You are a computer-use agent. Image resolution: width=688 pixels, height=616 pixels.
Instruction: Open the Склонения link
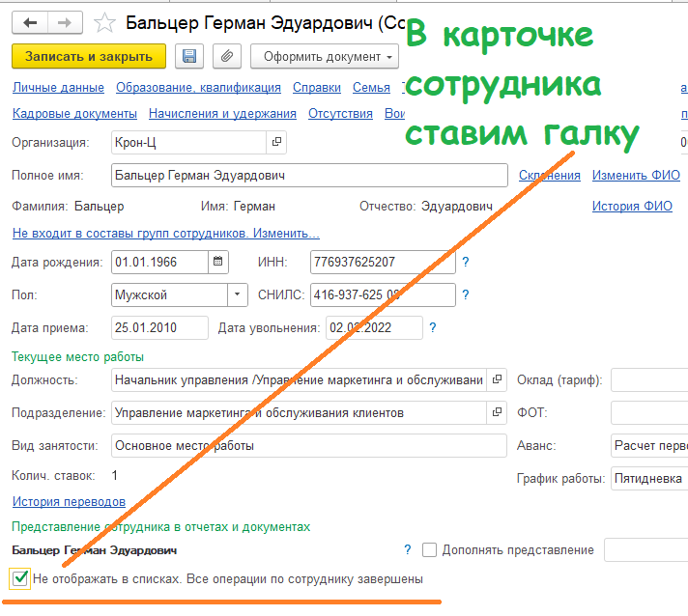pyautogui.click(x=550, y=176)
